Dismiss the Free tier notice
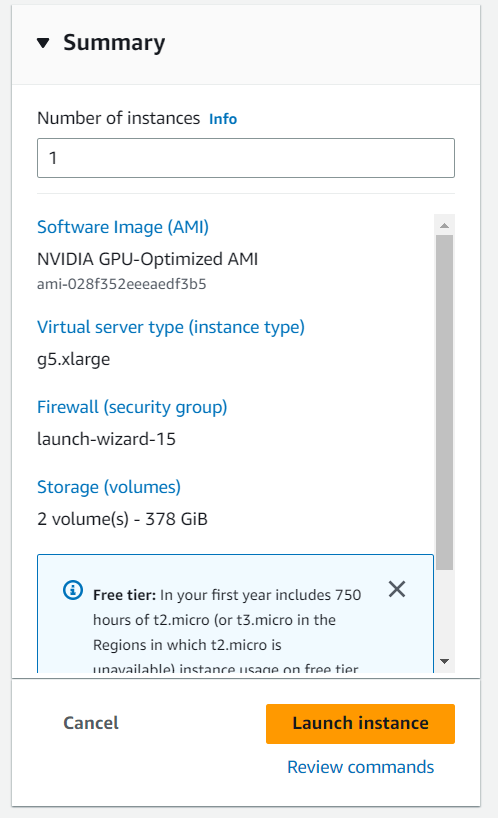 (397, 590)
